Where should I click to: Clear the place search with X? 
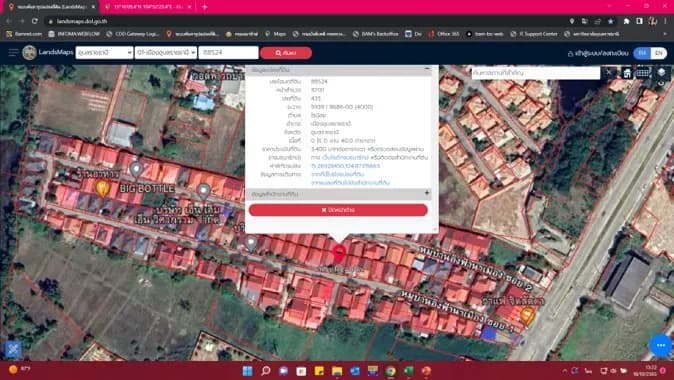coord(609,73)
